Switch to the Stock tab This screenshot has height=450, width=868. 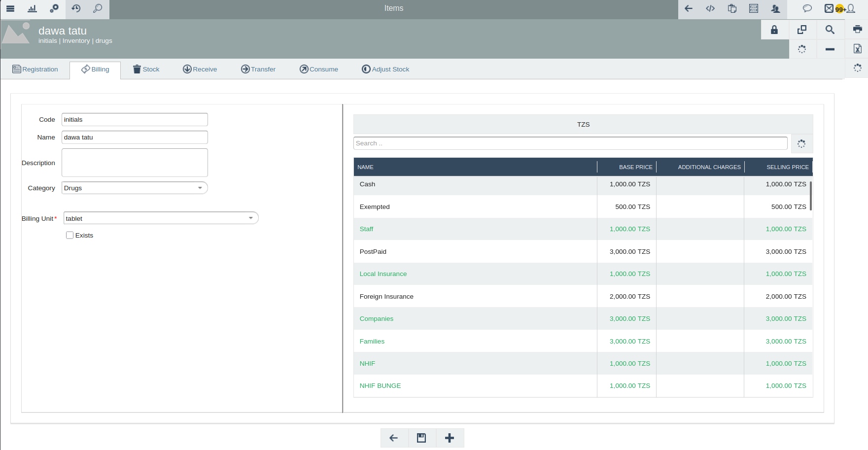click(x=146, y=69)
